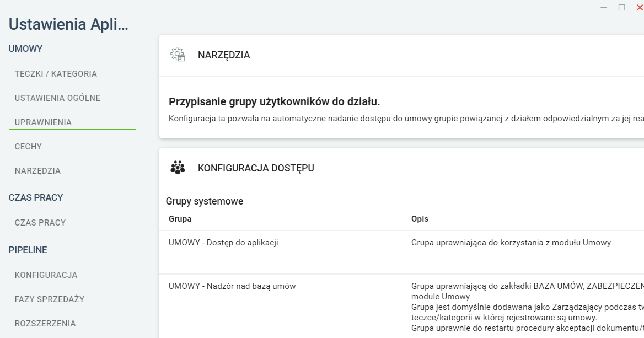Maximize the window
644x338 pixels.
622,7
